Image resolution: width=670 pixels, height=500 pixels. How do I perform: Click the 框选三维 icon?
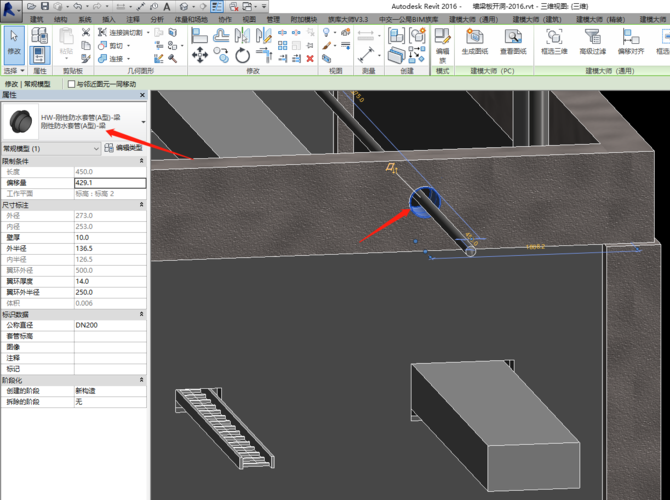[554, 38]
